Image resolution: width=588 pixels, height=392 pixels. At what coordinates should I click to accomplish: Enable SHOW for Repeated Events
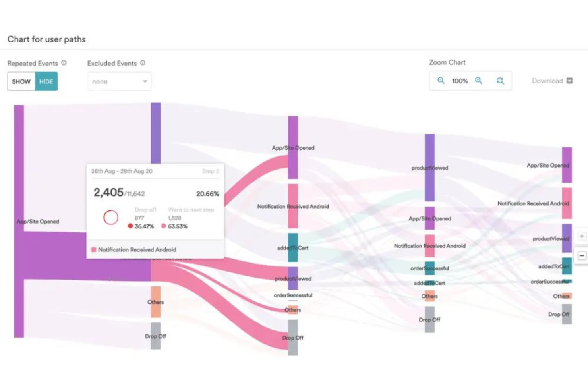21,81
